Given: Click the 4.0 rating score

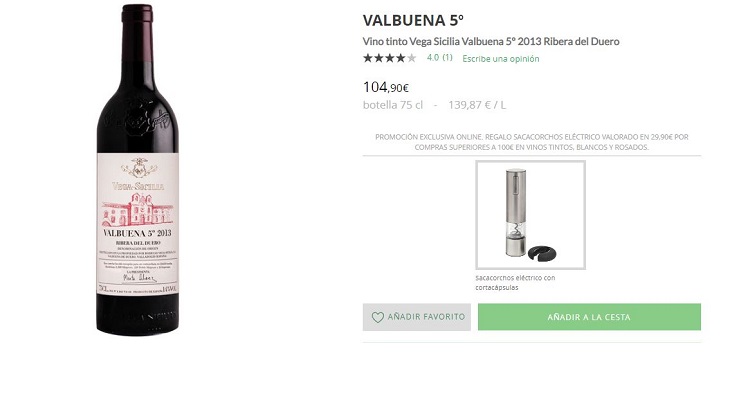Looking at the screenshot, I should [x=432, y=58].
